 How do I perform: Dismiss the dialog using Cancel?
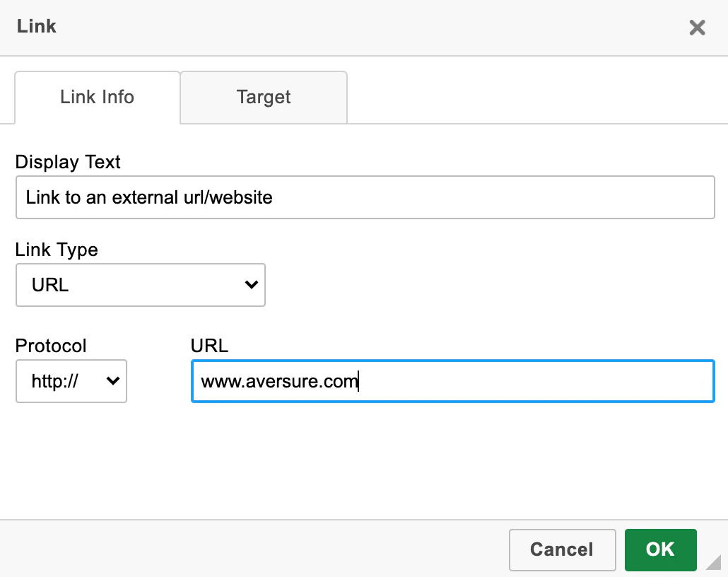pyautogui.click(x=562, y=550)
